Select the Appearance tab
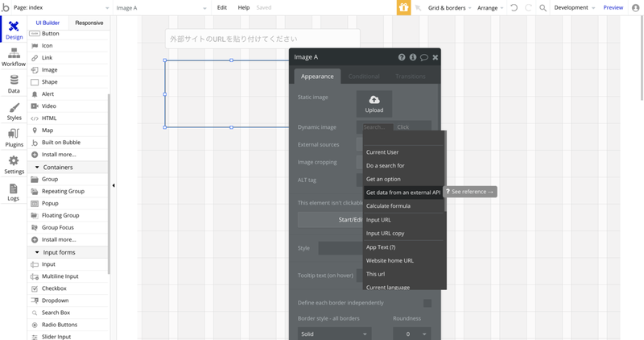644x340 pixels. [x=317, y=77]
